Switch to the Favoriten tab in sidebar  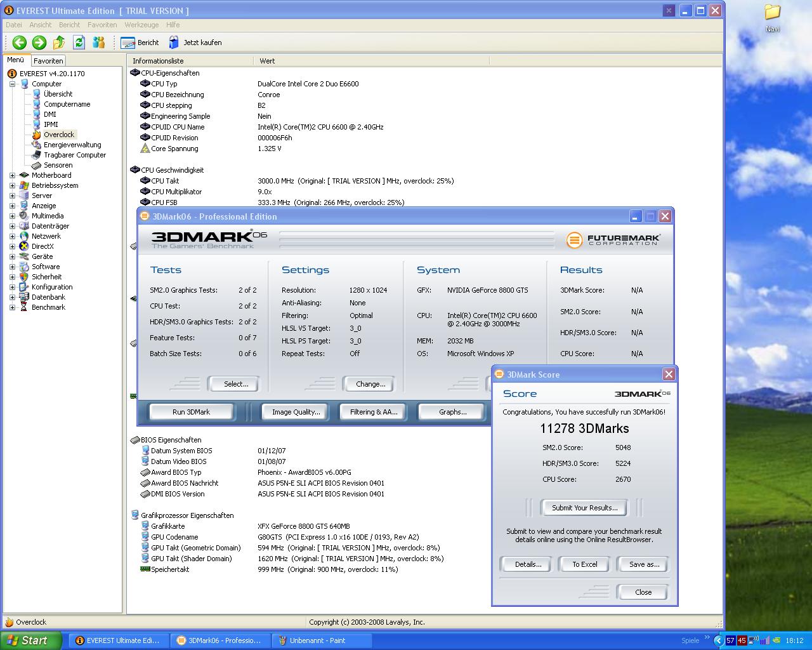point(48,61)
